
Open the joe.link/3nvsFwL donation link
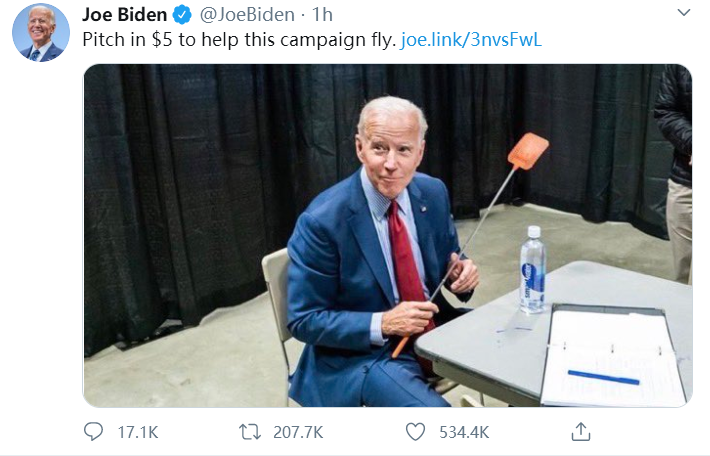pyautogui.click(x=472, y=41)
